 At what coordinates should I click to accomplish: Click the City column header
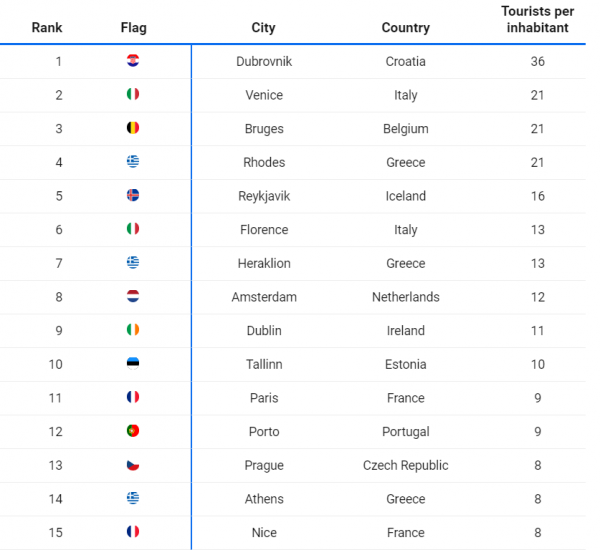[264, 28]
